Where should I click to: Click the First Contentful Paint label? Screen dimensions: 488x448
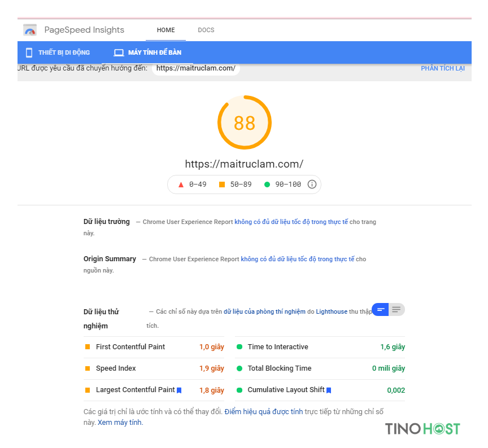[x=130, y=347]
